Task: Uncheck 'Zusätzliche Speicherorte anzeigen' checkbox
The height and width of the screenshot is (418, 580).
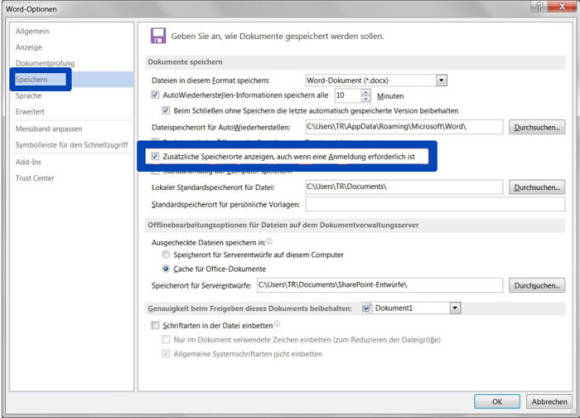Action: [155, 156]
